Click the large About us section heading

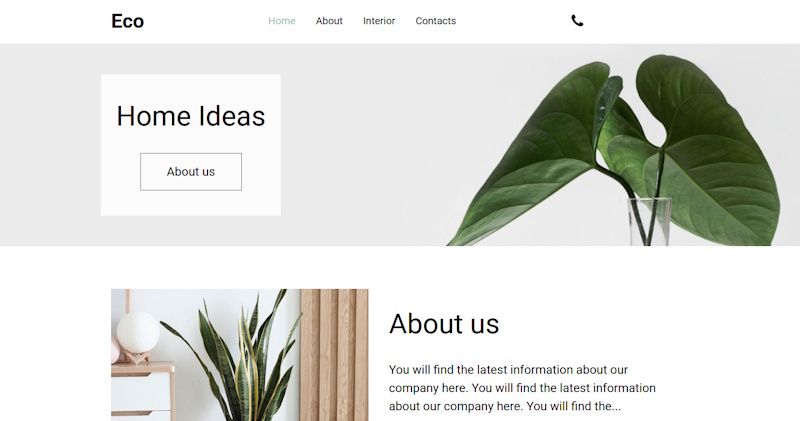pyautogui.click(x=444, y=324)
